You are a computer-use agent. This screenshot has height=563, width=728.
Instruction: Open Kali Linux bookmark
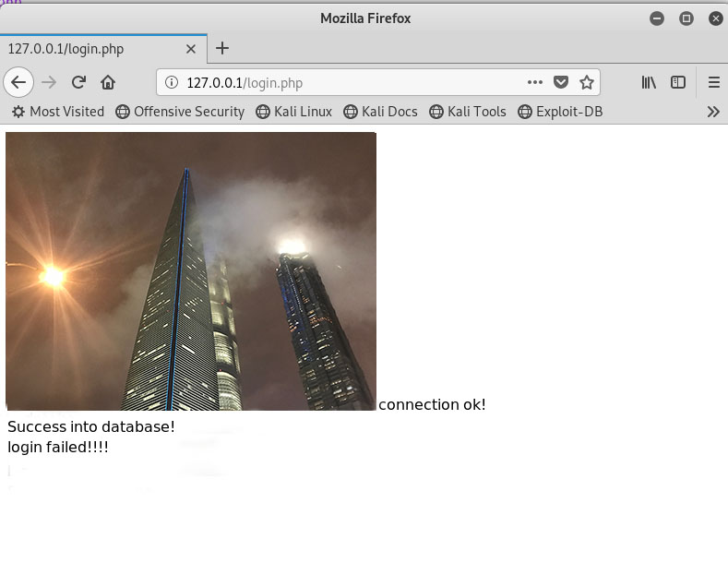pyautogui.click(x=293, y=112)
